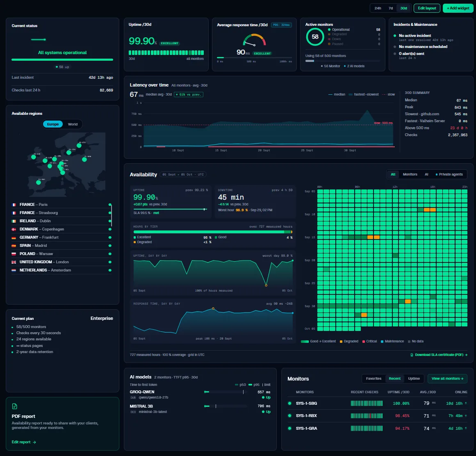Click View all monitors button
This screenshot has width=476, height=456.
447,378
